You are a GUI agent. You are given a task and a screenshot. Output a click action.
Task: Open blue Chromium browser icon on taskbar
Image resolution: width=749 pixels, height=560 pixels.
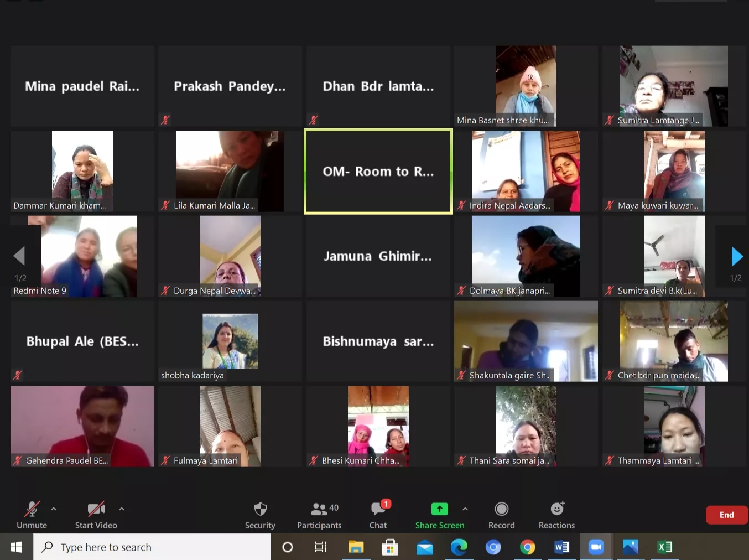(x=493, y=547)
